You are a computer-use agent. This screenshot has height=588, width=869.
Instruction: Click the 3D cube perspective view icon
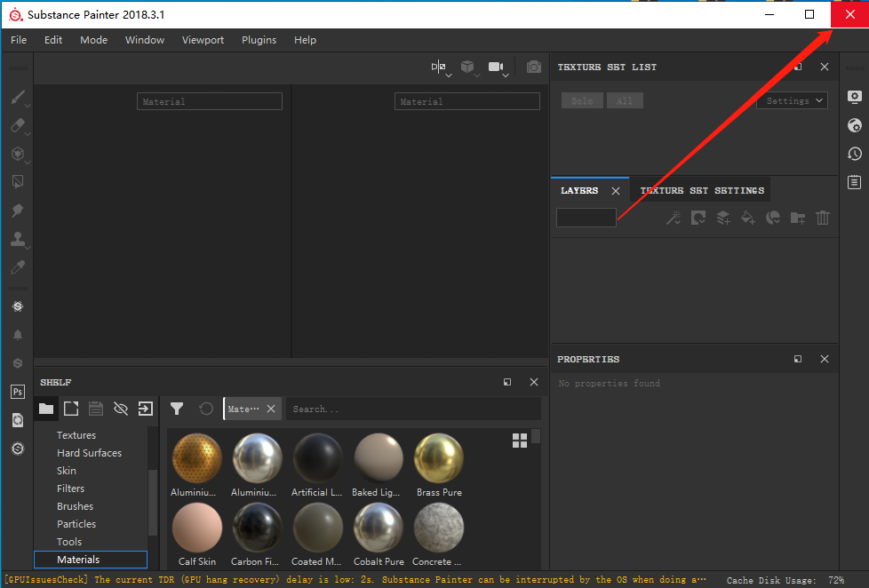click(x=467, y=67)
